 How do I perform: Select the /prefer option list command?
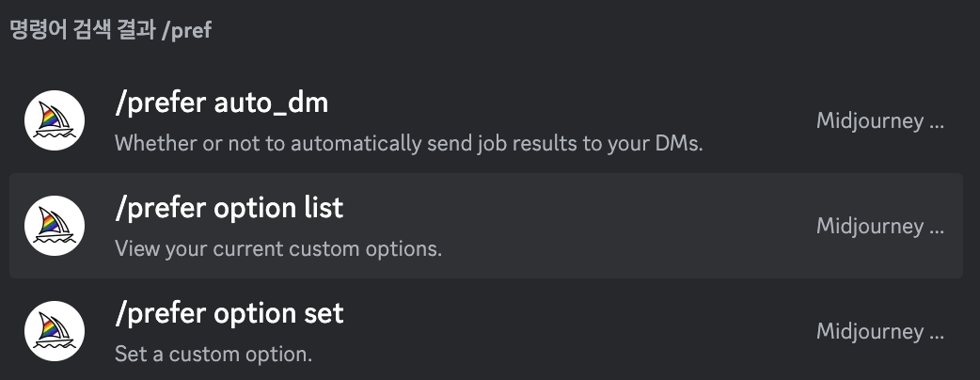229,208
